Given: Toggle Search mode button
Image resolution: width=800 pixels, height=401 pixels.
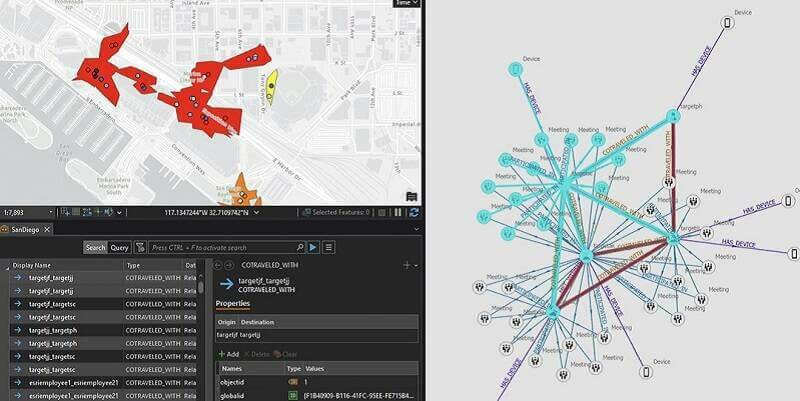Looking at the screenshot, I should 95,247.
